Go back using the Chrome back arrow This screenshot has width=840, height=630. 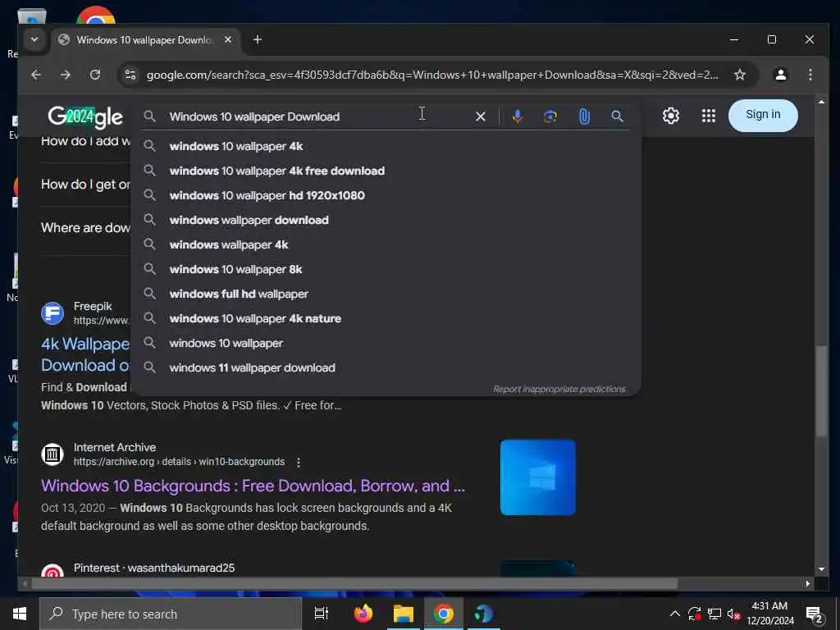36,75
